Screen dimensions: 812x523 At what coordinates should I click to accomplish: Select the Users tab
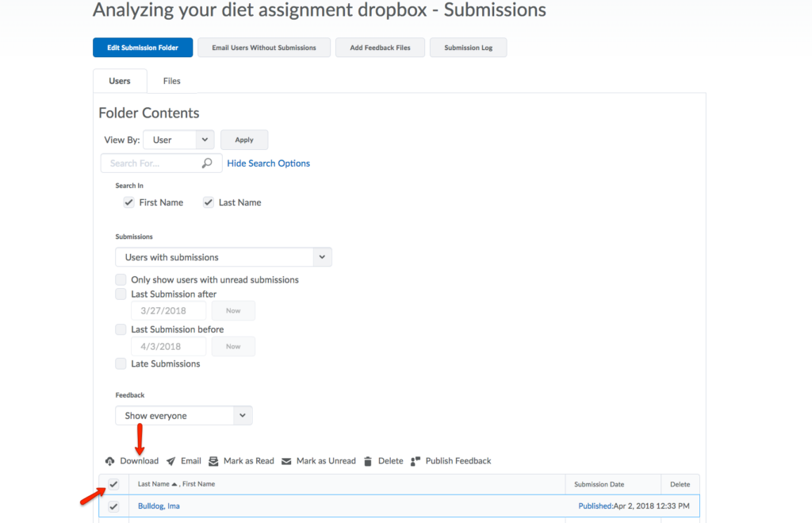[120, 81]
